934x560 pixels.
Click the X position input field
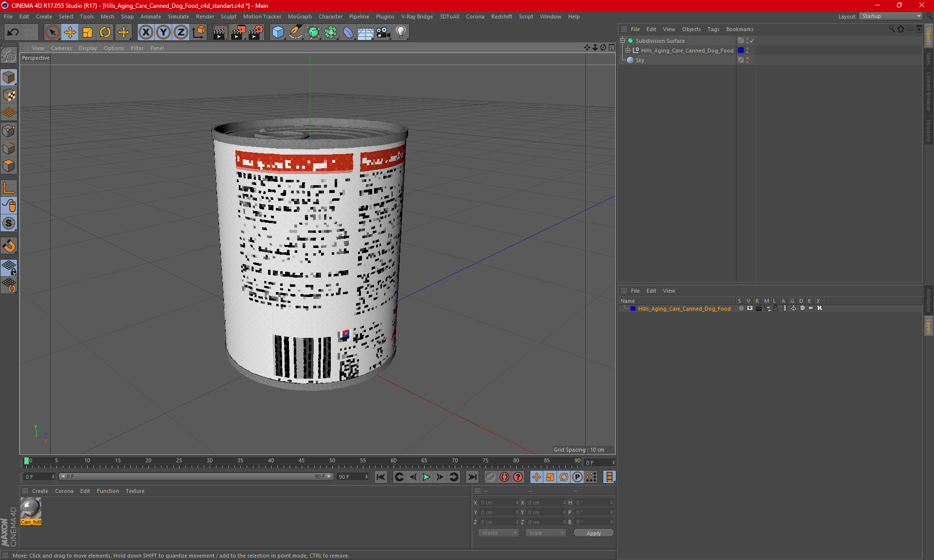(x=500, y=503)
